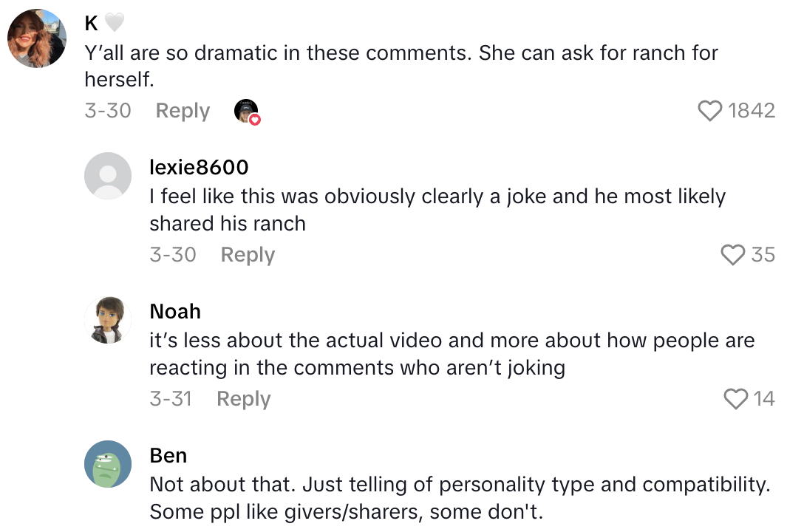Viewport: 804px width, 532px height.
Task: Open the lexie8600 username link
Action: (x=199, y=168)
